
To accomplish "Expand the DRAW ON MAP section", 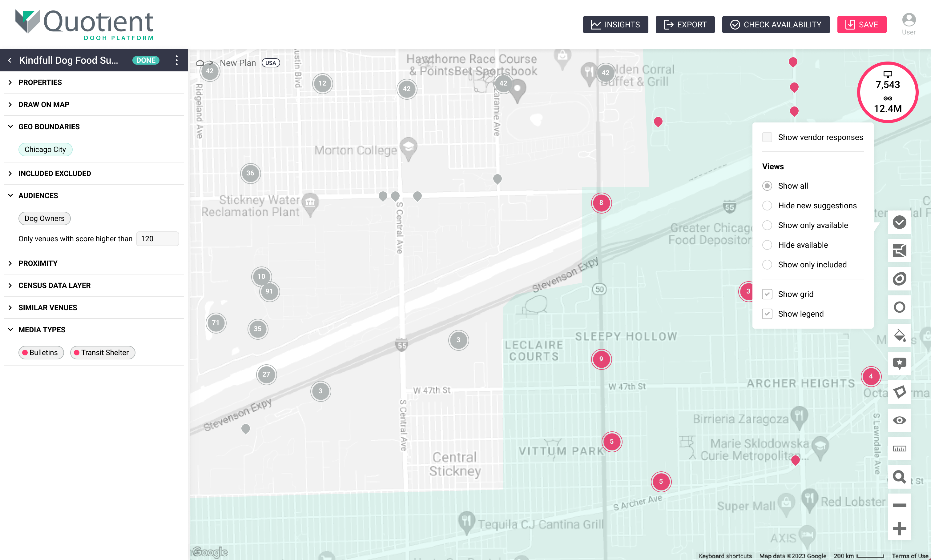I will pyautogui.click(x=94, y=105).
